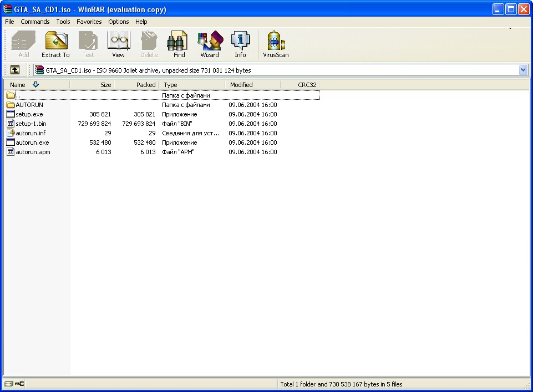Open the Commands menu

[35, 22]
